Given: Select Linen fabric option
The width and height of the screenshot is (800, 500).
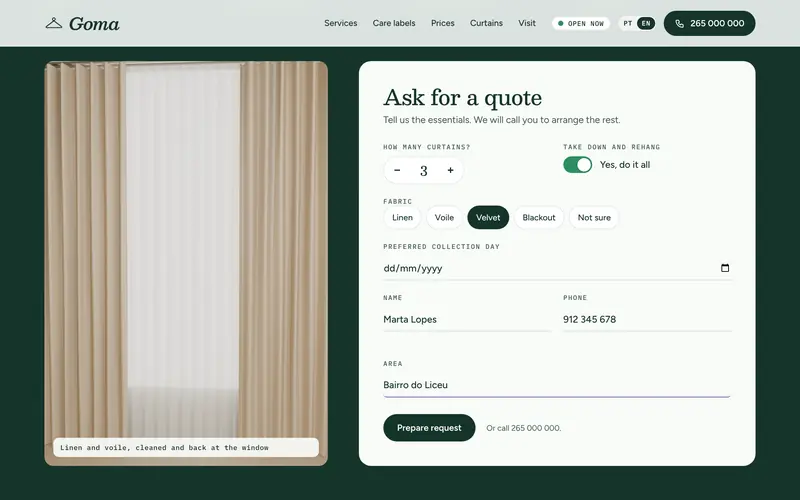Looking at the screenshot, I should coord(402,217).
